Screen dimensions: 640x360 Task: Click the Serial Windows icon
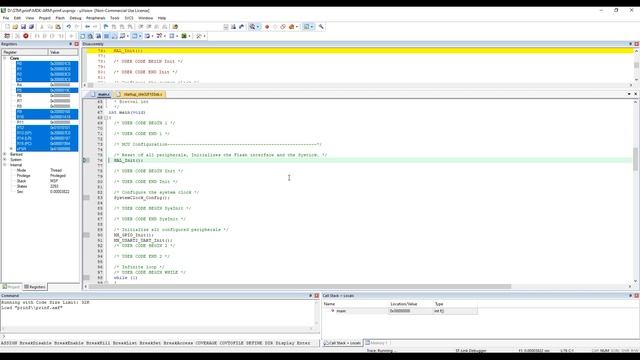pos(147,36)
